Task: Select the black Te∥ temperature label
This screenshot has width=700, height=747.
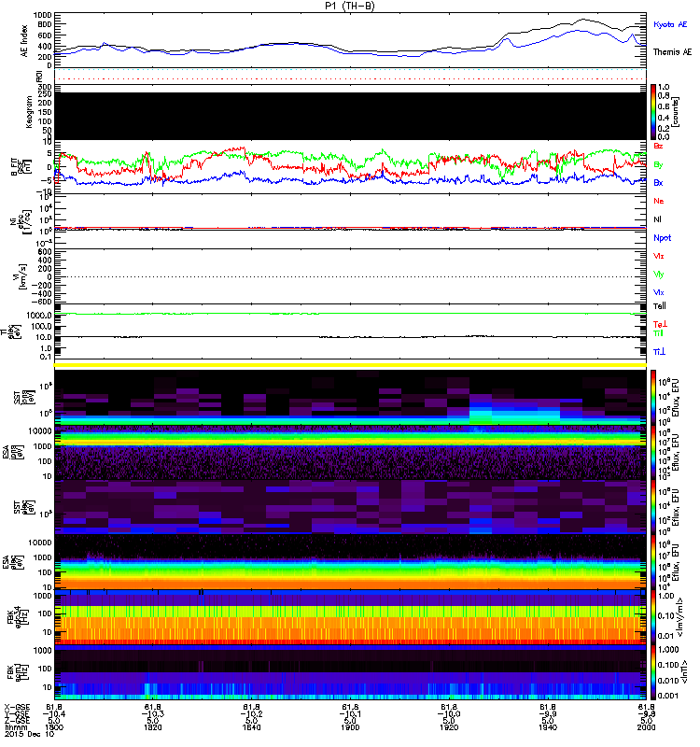Action: [660, 306]
